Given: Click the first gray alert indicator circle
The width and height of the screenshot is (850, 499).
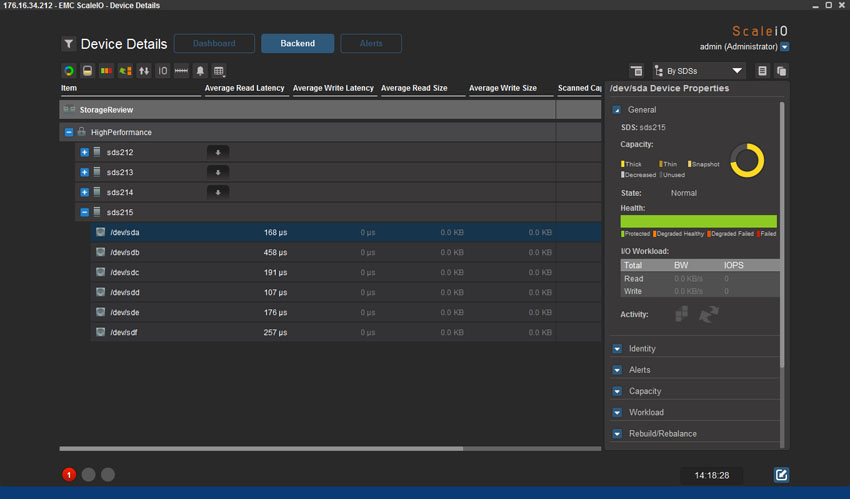Looking at the screenshot, I should click(x=88, y=475).
